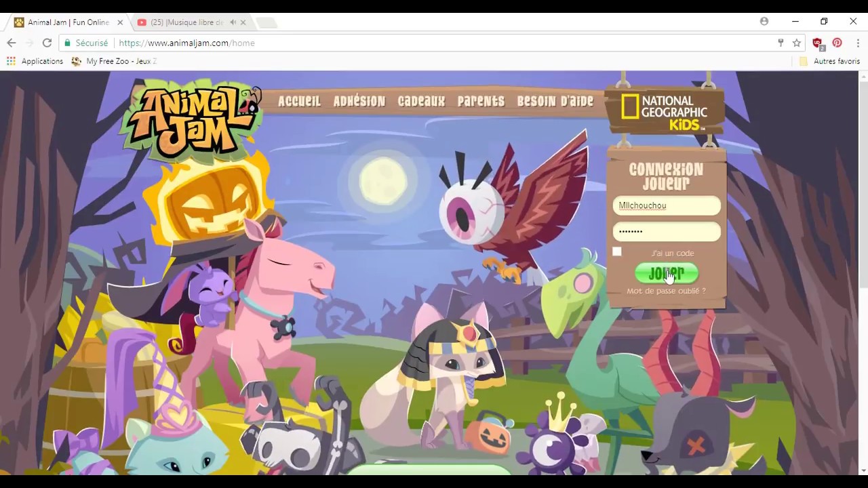Screen dimensions: 868x488
Task: Switch to the YouTube Musique libre tab
Action: [186, 22]
